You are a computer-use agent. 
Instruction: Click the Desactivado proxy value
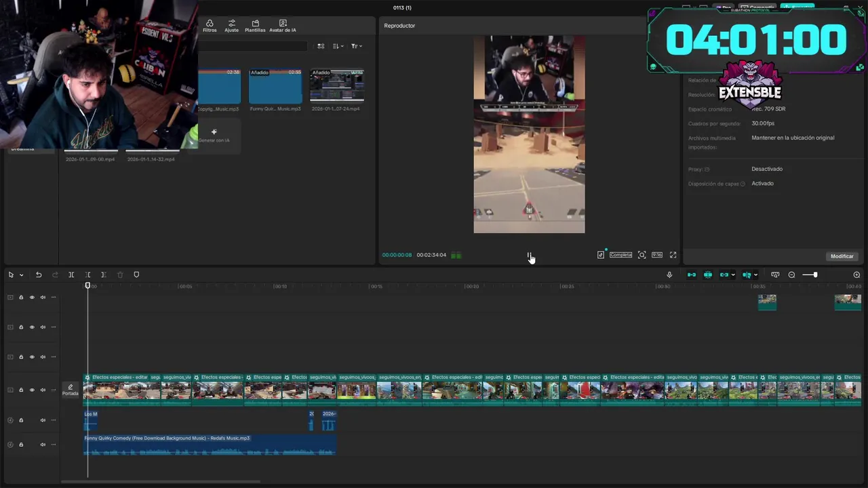point(767,169)
